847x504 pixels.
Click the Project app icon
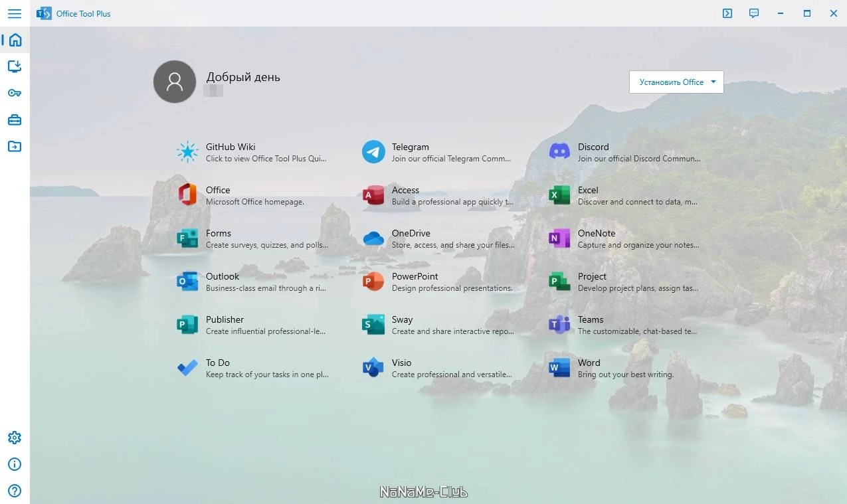coord(559,282)
